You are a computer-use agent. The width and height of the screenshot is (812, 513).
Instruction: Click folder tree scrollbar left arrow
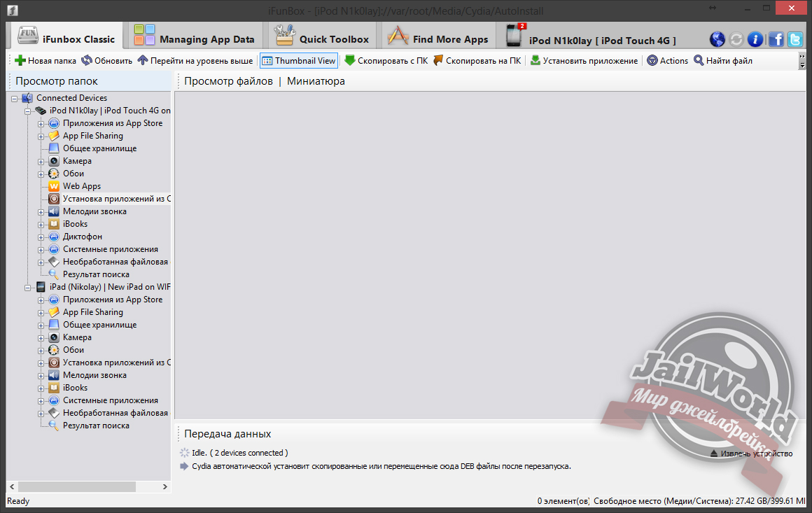pyautogui.click(x=12, y=486)
